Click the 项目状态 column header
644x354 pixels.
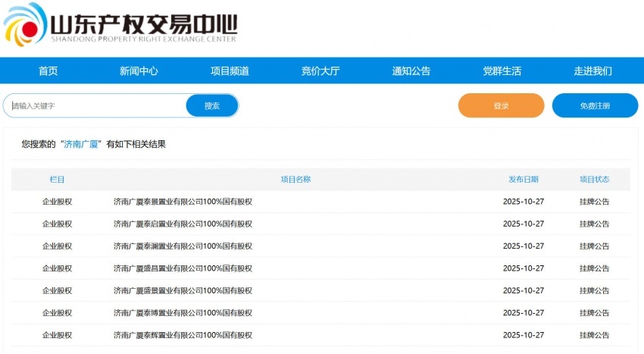coord(594,179)
